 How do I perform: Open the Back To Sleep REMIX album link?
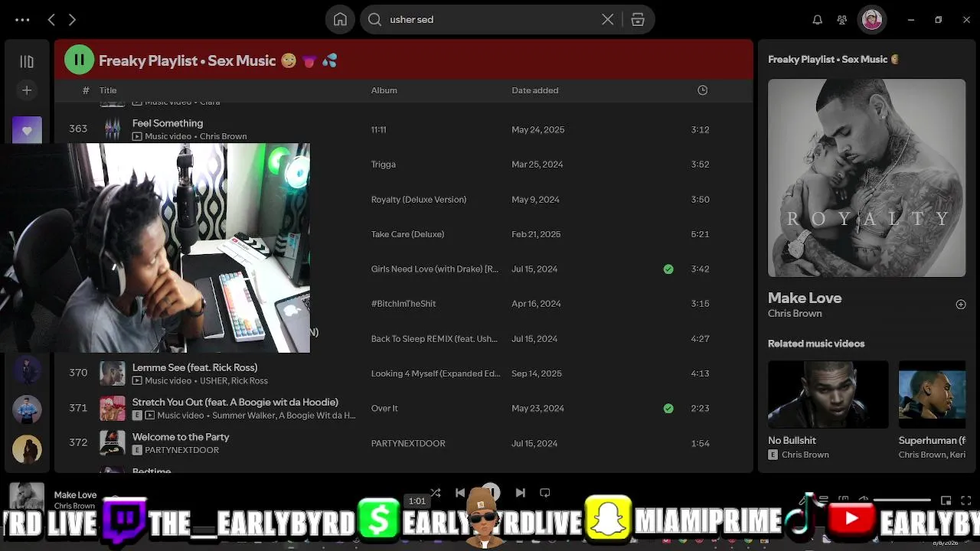(x=434, y=339)
